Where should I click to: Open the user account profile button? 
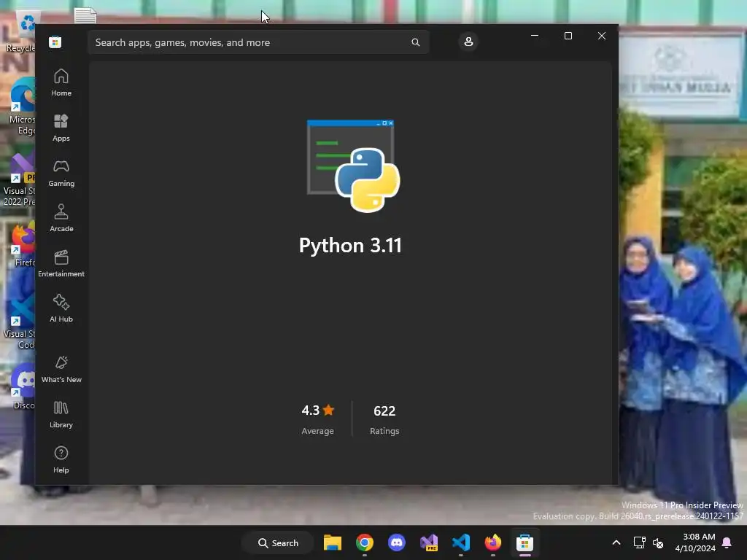point(468,42)
